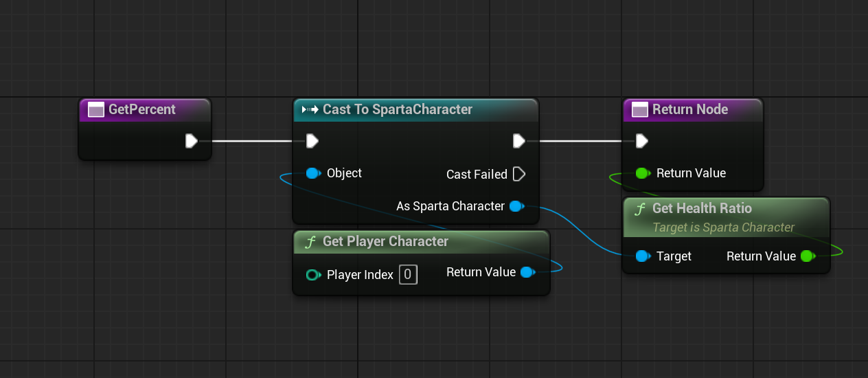Click the Cast Failed execution pin
The image size is (868, 378).
coord(519,174)
